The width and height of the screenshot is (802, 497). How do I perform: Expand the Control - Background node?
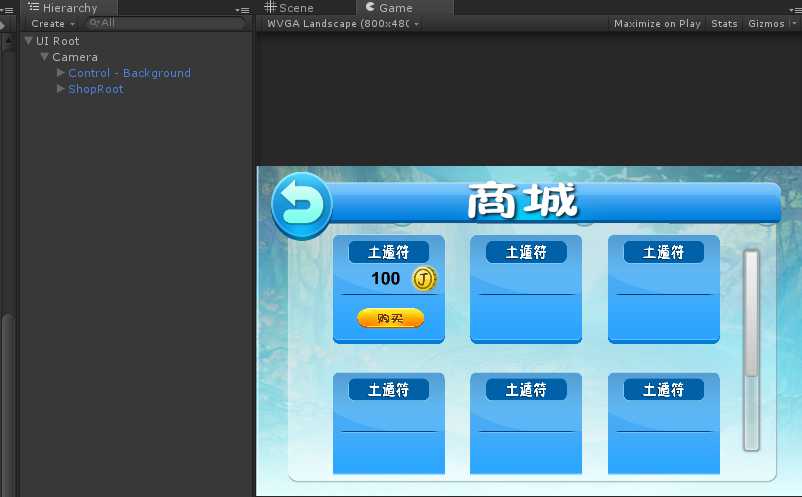(60, 73)
